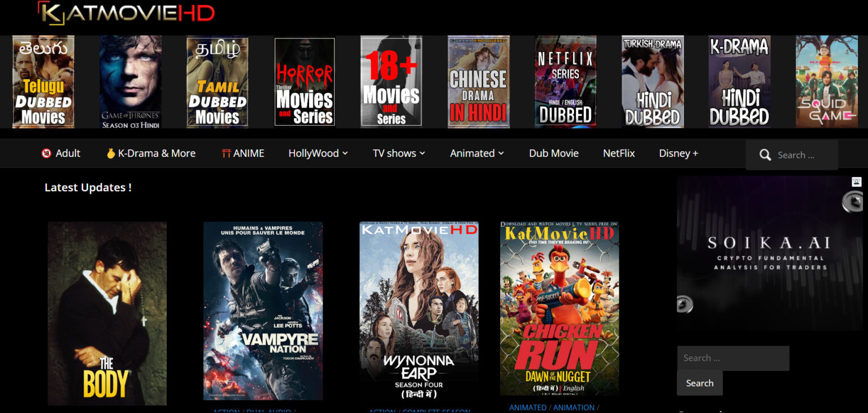This screenshot has height=413, width=868.
Task: Open the HollyWood dropdown menu
Action: (x=314, y=153)
